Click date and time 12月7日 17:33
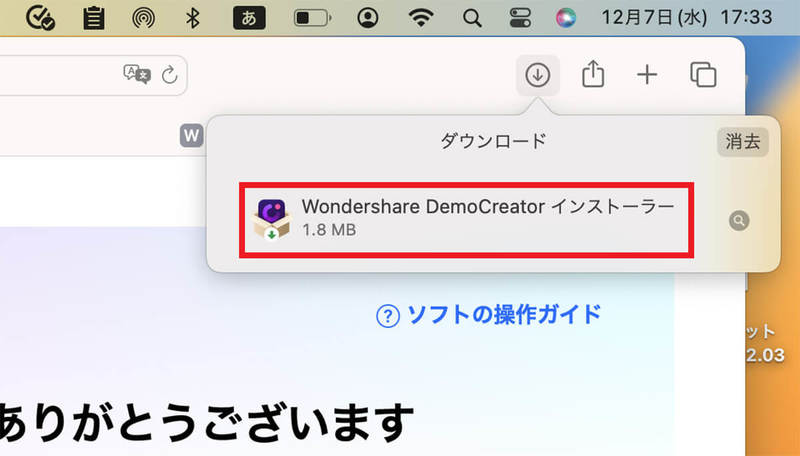The height and width of the screenshot is (456, 800). (x=687, y=18)
